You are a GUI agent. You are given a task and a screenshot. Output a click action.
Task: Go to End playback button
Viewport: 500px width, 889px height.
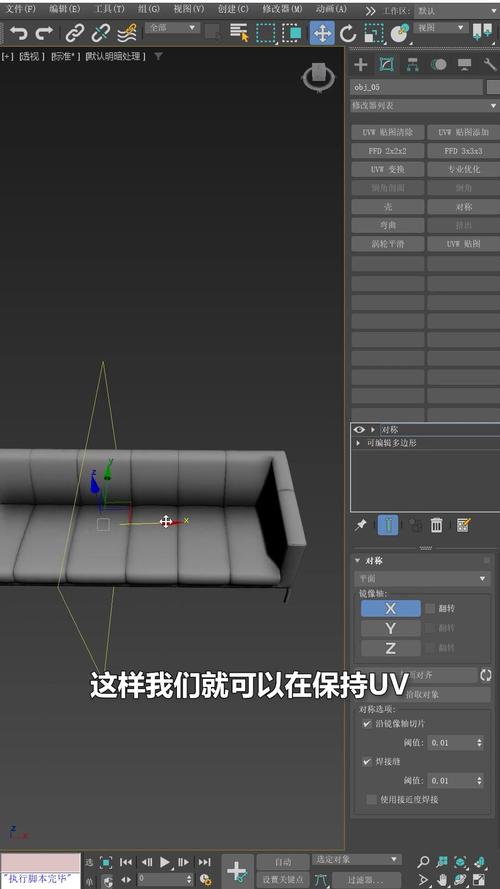click(205, 862)
